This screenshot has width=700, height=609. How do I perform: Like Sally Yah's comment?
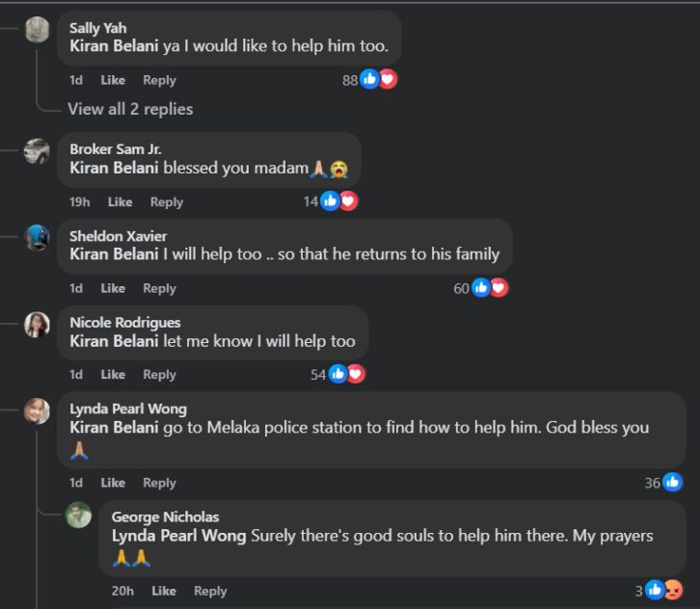[113, 80]
